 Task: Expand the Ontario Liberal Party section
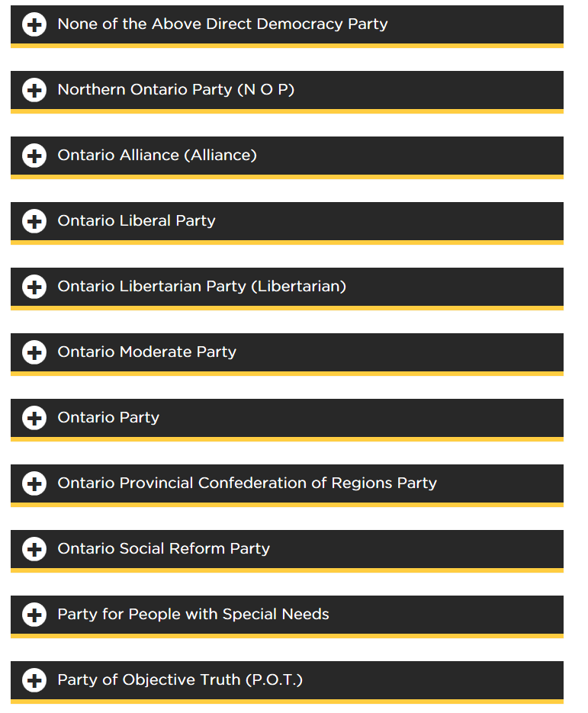[x=287, y=223]
